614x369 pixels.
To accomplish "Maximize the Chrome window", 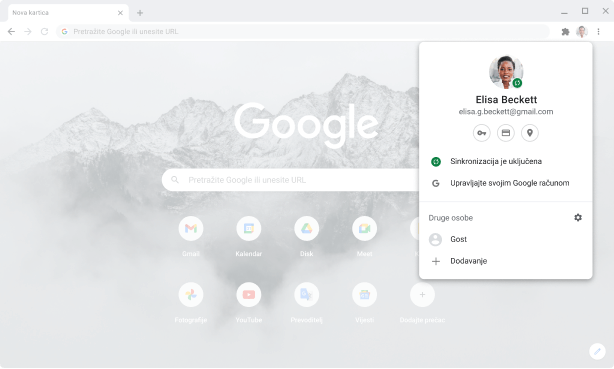I will pos(585,11).
